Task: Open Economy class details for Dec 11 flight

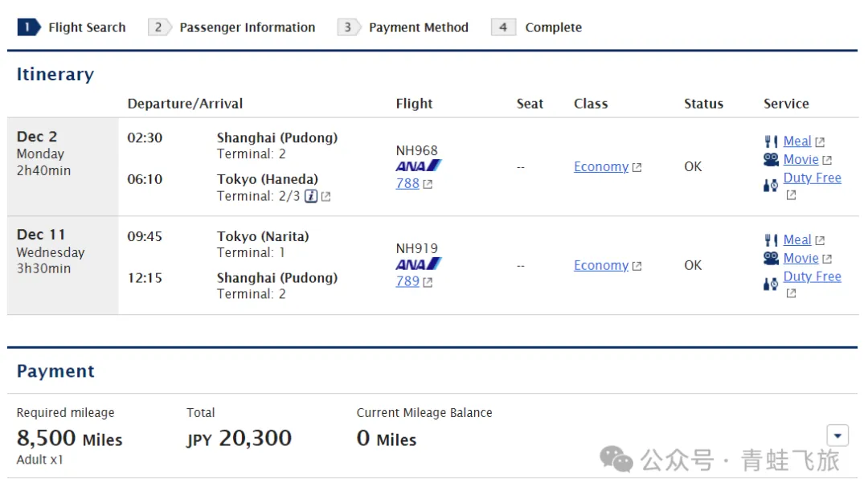Action: [601, 266]
